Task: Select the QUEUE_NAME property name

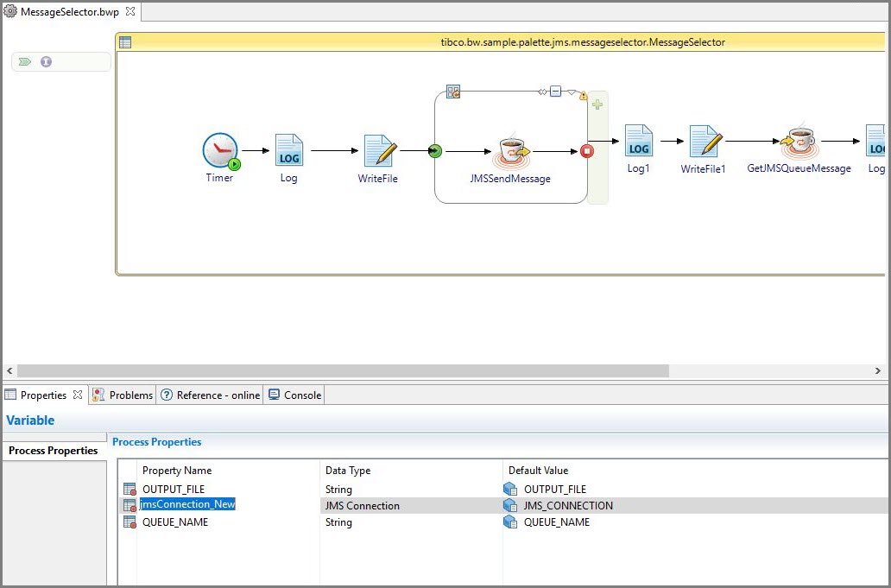Action: (x=175, y=522)
